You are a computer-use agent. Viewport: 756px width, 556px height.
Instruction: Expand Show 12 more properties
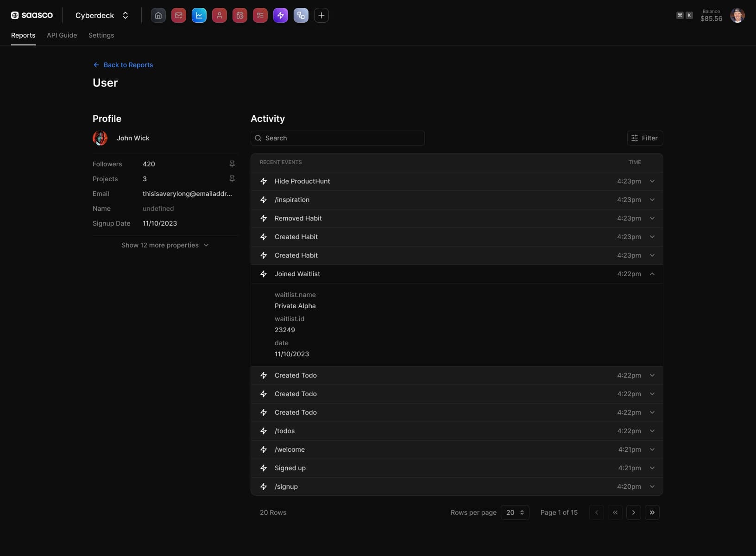pos(165,245)
